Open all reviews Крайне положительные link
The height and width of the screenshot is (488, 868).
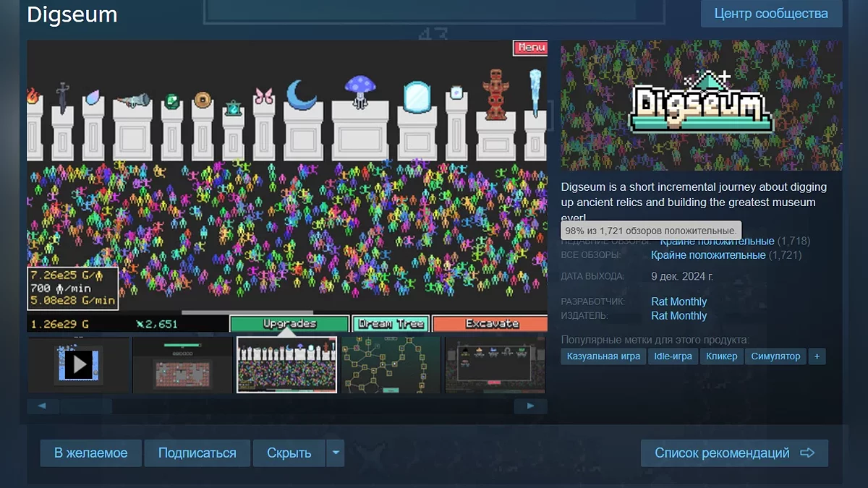tap(707, 255)
